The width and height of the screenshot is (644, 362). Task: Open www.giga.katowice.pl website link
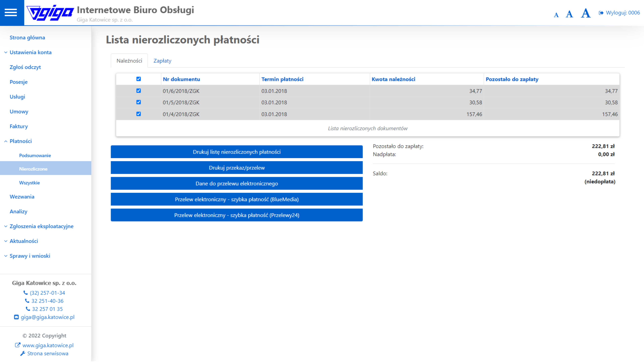click(x=48, y=345)
